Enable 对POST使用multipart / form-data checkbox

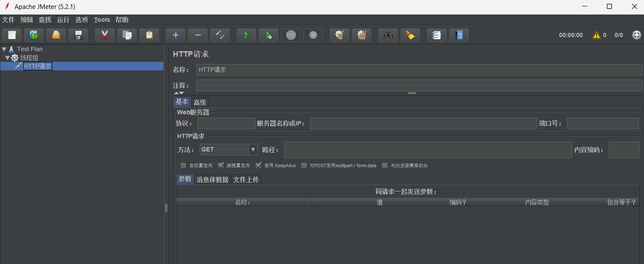click(x=304, y=165)
